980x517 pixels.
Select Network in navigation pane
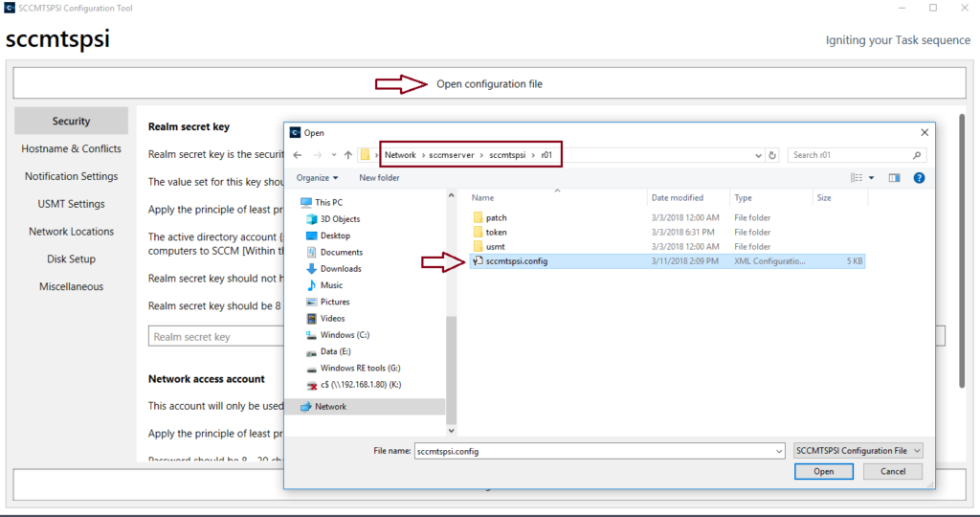tap(330, 407)
